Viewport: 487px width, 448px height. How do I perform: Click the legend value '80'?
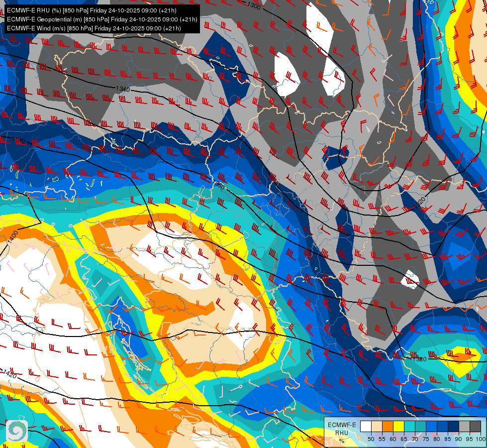pos(437,439)
